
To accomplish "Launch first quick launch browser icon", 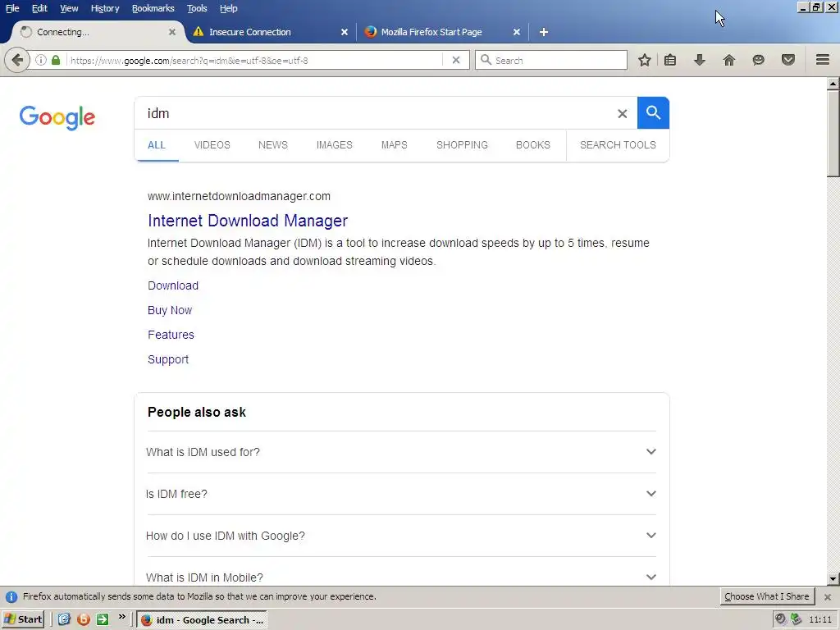I will [64, 620].
